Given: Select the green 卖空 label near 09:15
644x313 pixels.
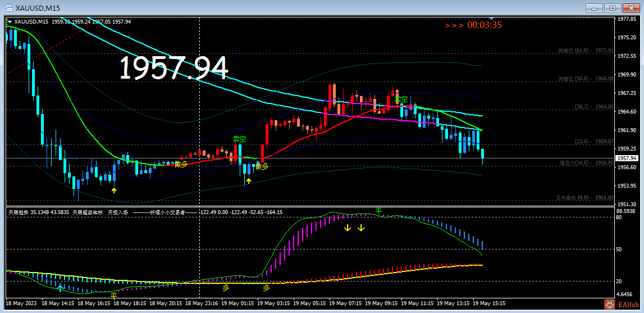Looking at the screenshot, I should pos(401,99).
